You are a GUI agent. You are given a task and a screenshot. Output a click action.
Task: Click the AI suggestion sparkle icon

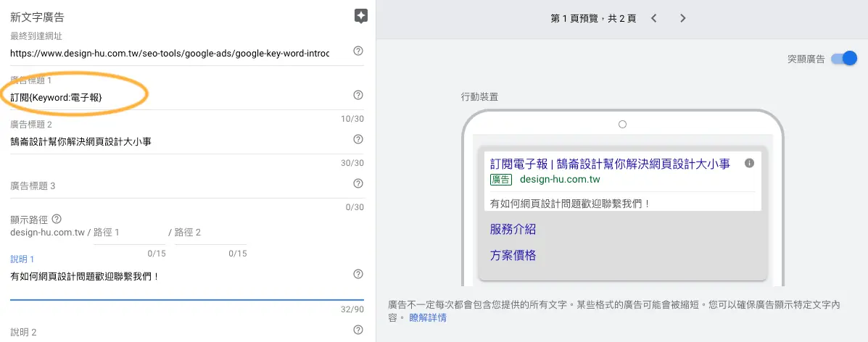pos(361,16)
